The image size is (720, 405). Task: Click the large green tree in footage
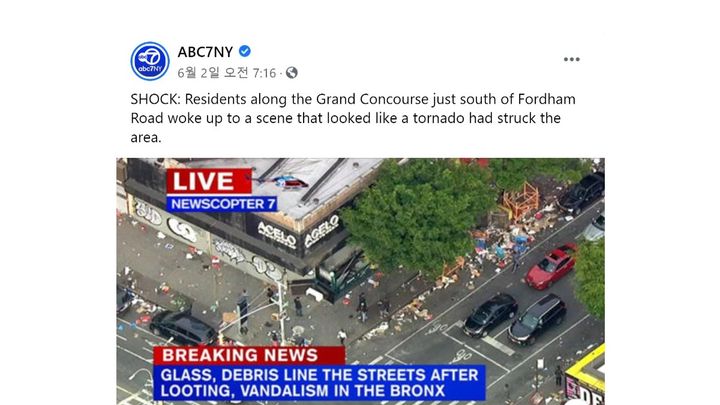[418, 215]
